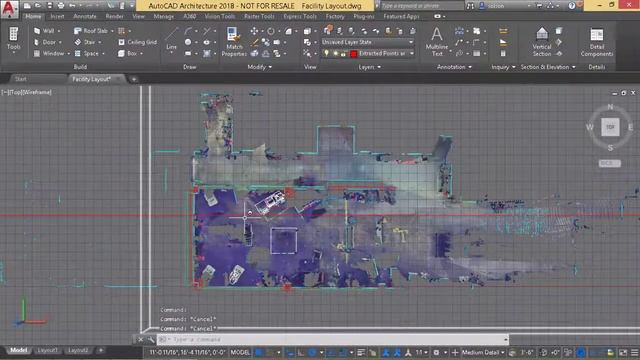Open the Tools palette button
Screen dimensions: 640x360
click(x=13, y=39)
